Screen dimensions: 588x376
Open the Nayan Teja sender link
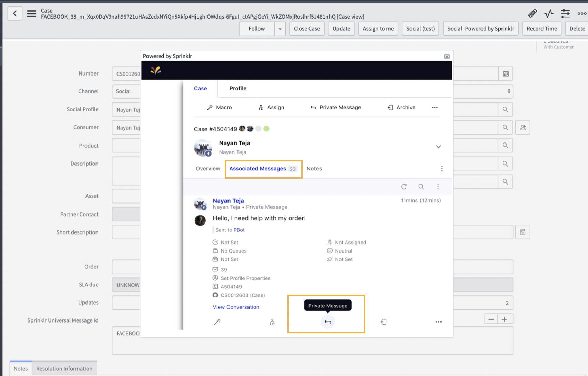228,201
